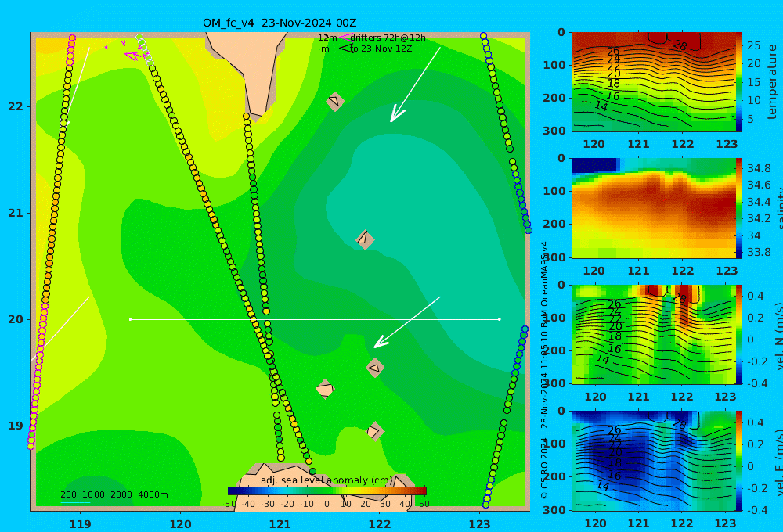Click longitude tick 121 under the main map
Viewport: 783px width, 532px height.
click(280, 524)
